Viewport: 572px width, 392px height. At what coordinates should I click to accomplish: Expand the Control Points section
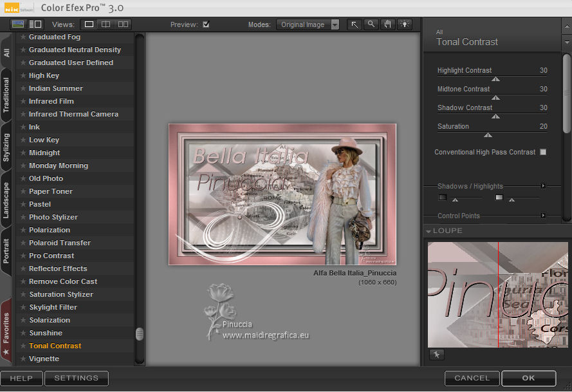coord(543,216)
